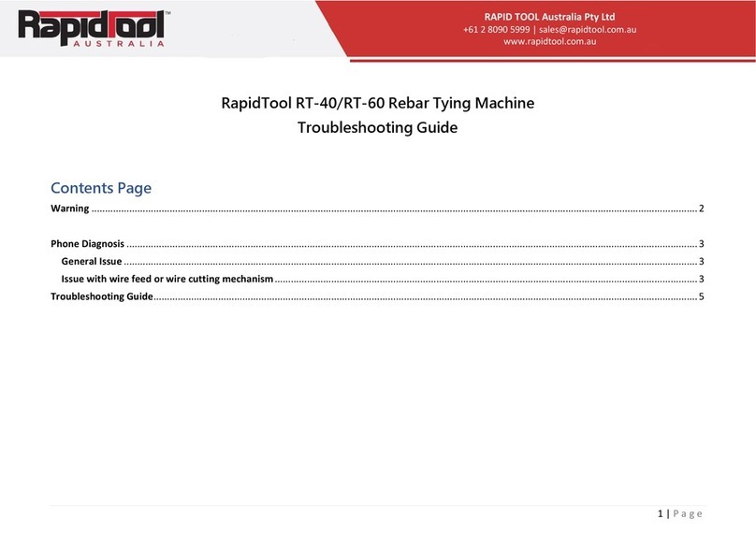Click the RapidTool Australia logo
The image size is (756, 533).
point(94,28)
